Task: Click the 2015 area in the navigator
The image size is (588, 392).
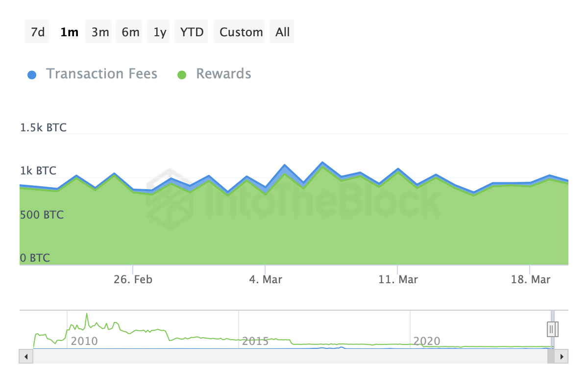Action: 255,341
